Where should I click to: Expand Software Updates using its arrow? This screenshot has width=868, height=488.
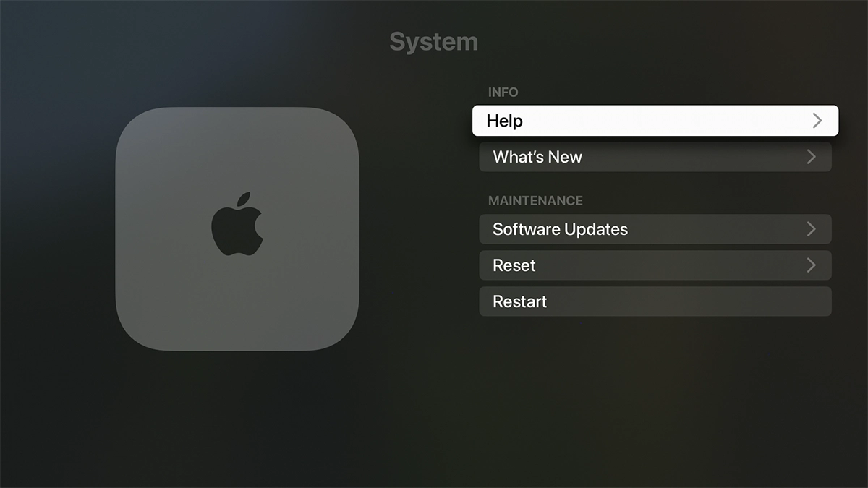pyautogui.click(x=812, y=229)
